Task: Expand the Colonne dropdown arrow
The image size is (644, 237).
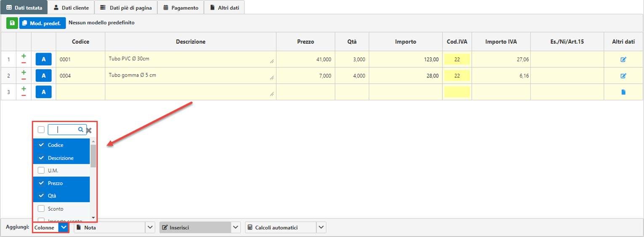Action: (x=64, y=227)
